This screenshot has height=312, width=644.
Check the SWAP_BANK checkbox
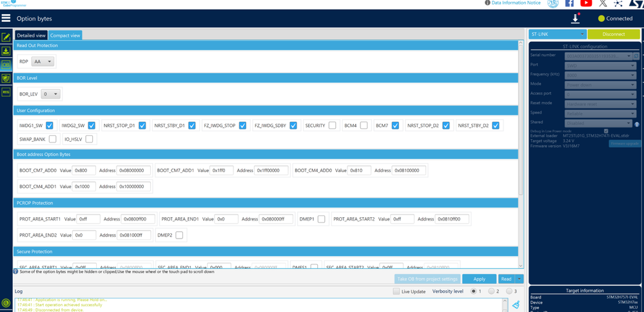click(x=53, y=139)
